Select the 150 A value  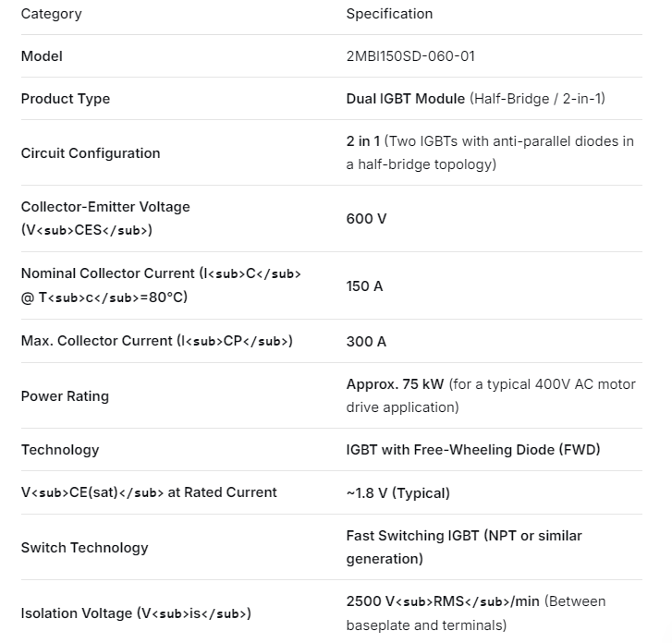pos(364,286)
